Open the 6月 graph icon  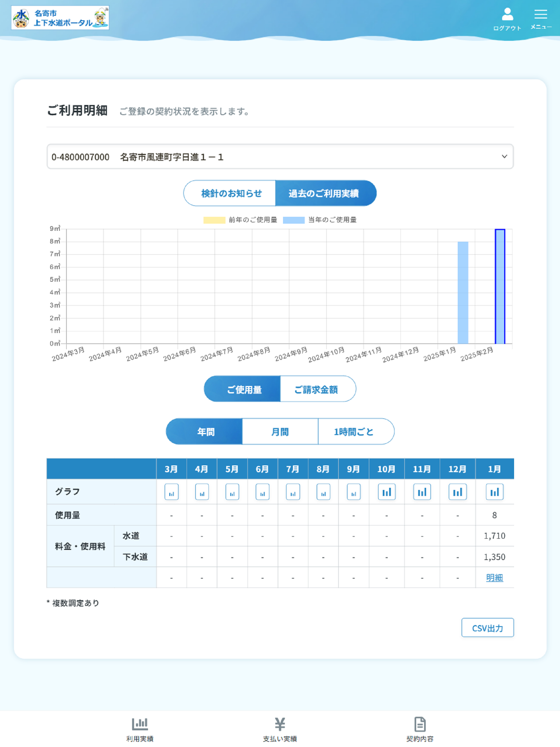click(x=262, y=492)
